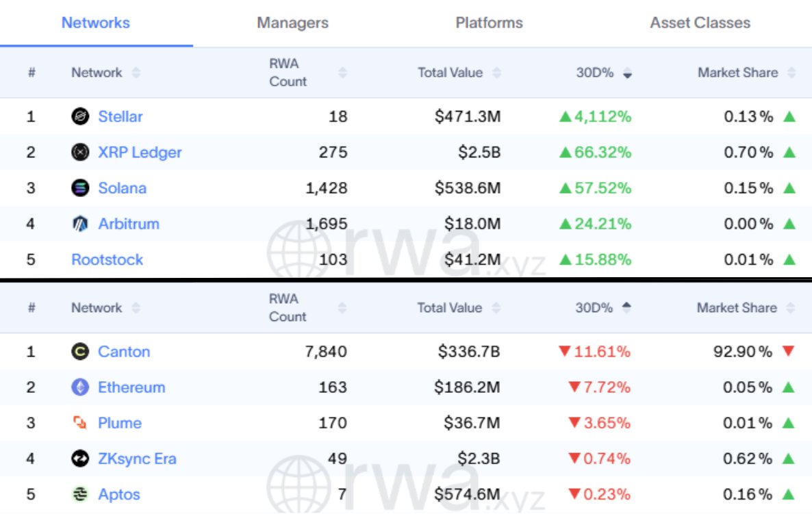Click Arbitrum's 24.21% change value
This screenshot has height=514, width=812.
pyautogui.click(x=596, y=224)
